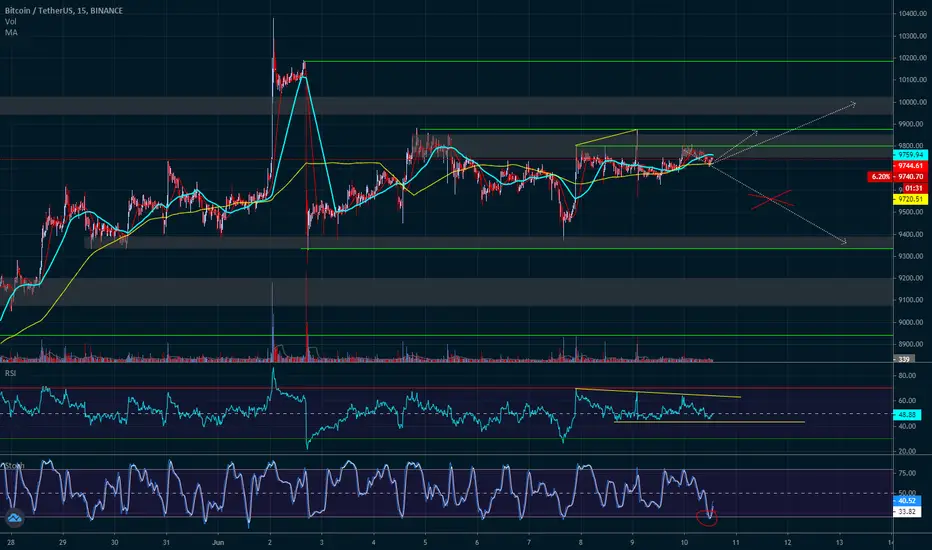Click the cyan 9759.94 price label

[911, 155]
